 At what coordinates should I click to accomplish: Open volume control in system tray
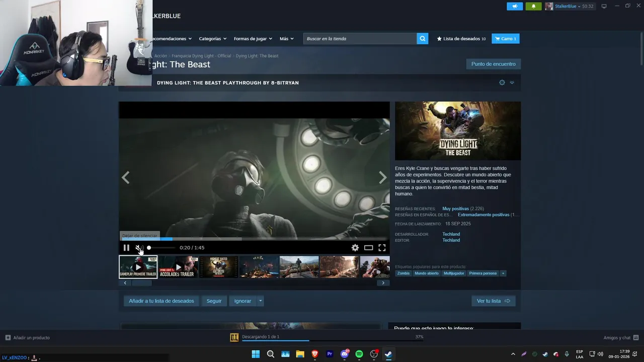(x=600, y=354)
